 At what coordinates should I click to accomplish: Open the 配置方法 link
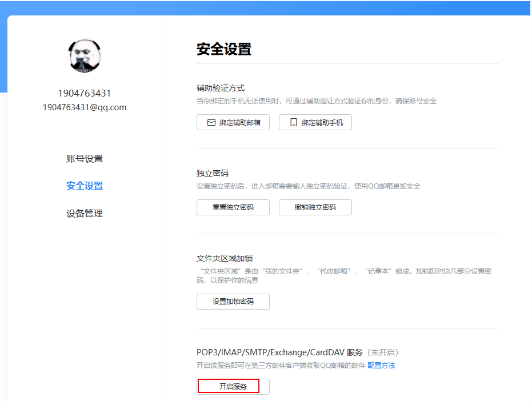[381, 366]
